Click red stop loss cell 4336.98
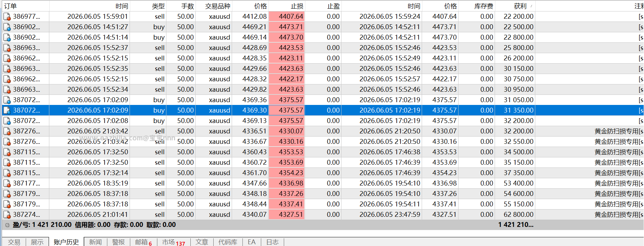 coord(287,183)
